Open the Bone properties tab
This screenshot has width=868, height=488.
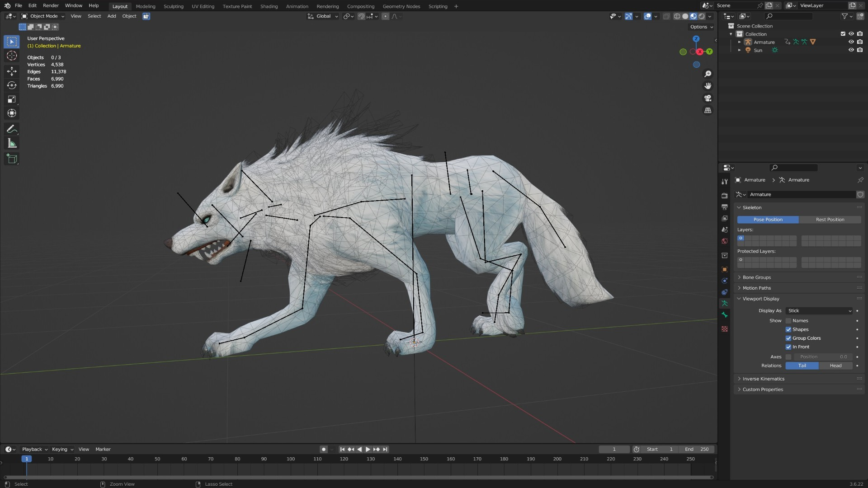[725, 315]
